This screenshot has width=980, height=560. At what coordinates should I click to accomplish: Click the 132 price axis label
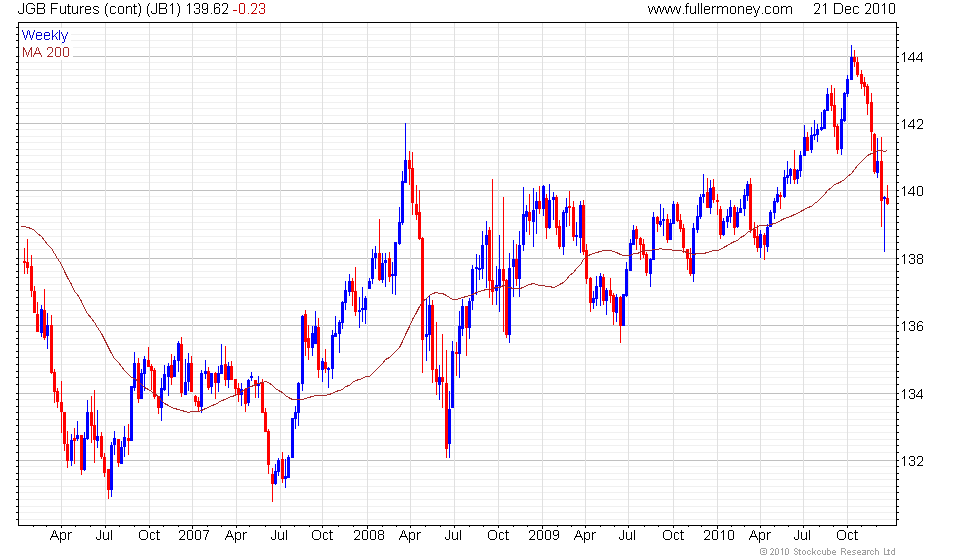click(912, 462)
